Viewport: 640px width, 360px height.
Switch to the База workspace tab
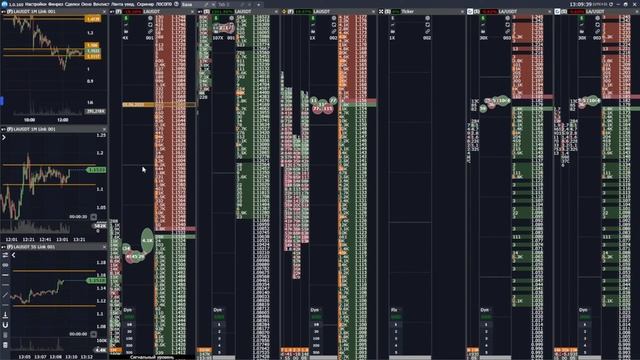coord(187,4)
